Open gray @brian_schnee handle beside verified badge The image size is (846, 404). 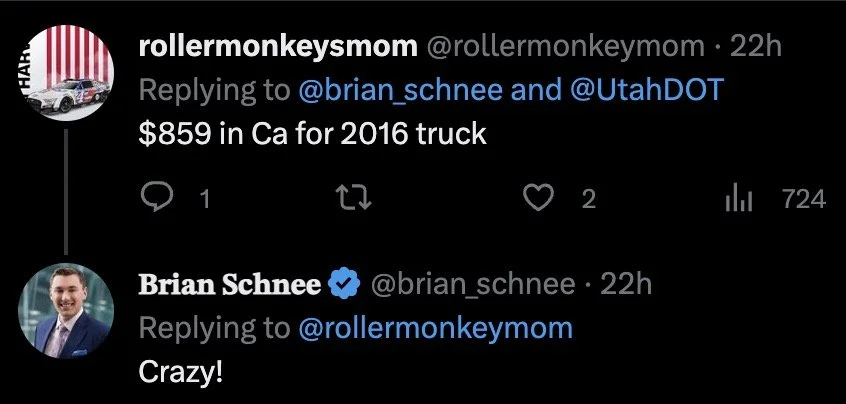click(x=473, y=285)
